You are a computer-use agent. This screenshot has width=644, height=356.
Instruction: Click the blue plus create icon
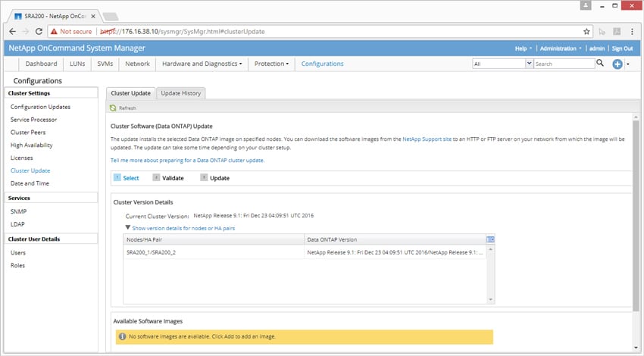[x=617, y=64]
